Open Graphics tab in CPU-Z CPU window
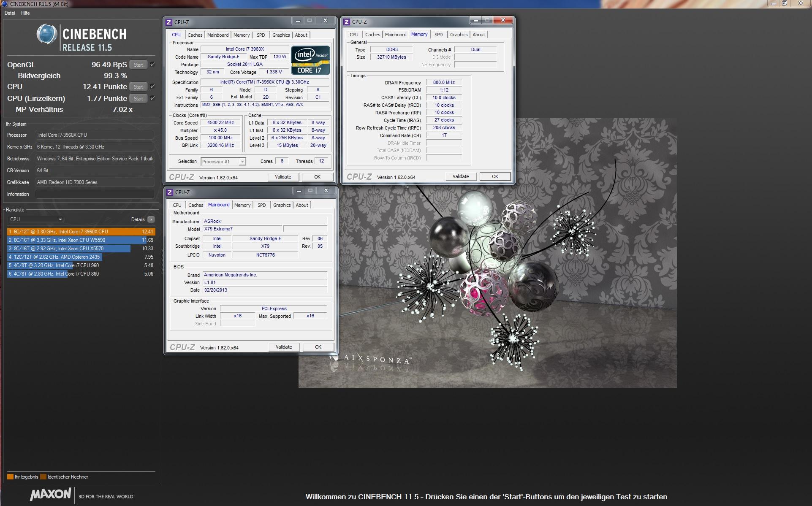Screen dimensions: 812x506 (281, 35)
